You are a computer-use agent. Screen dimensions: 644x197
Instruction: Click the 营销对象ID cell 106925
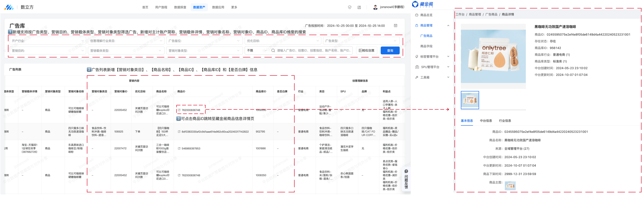(x=118, y=132)
